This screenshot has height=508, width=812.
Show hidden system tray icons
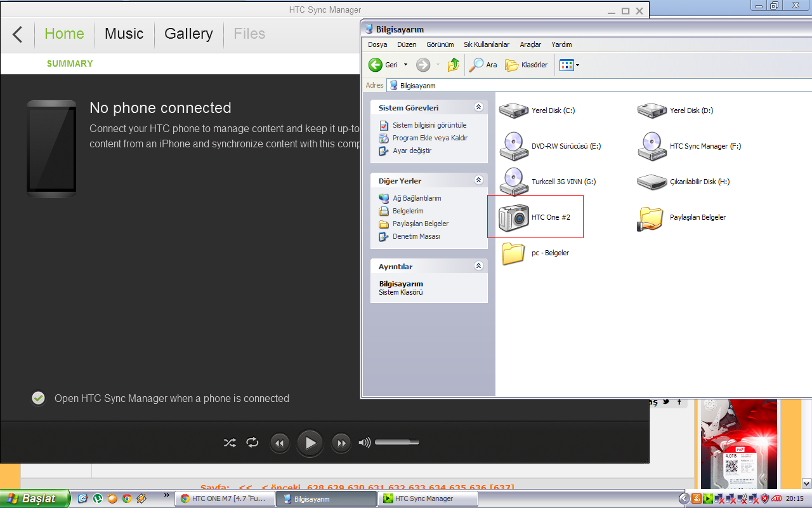[x=684, y=498]
